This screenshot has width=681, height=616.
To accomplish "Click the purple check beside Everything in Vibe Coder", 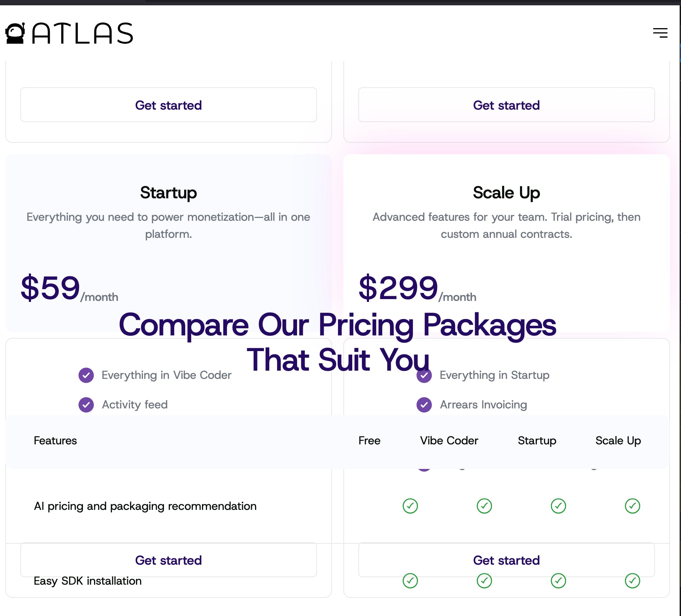I will click(86, 375).
